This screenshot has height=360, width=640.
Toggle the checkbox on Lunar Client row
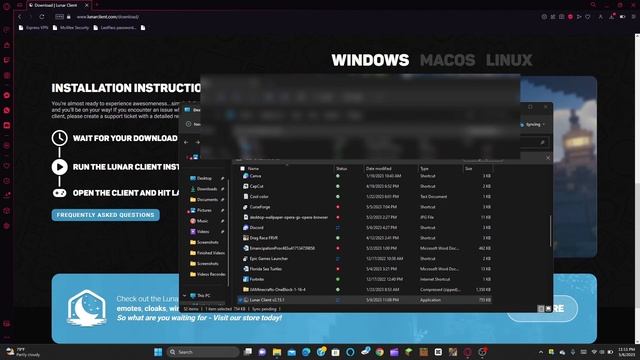pos(240,300)
